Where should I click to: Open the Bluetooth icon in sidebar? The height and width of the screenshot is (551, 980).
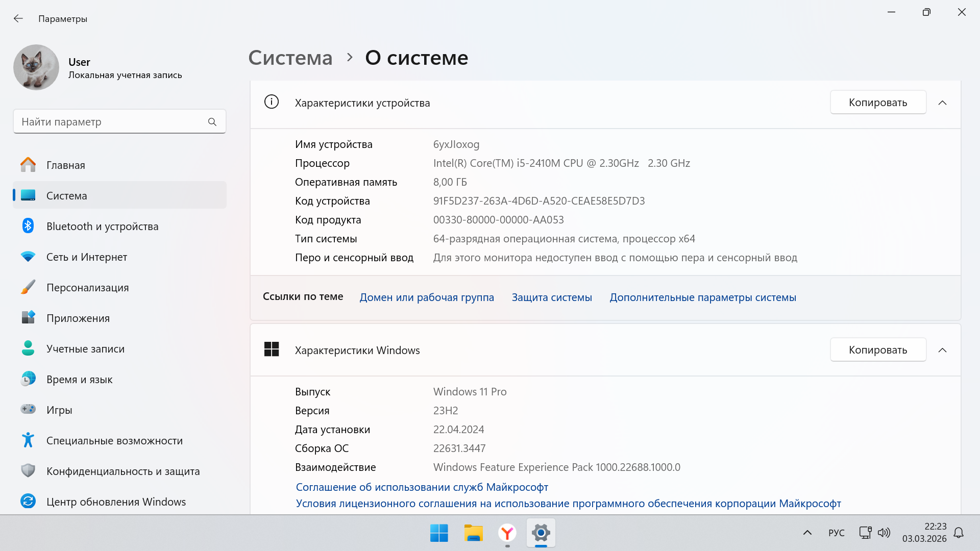click(x=28, y=226)
